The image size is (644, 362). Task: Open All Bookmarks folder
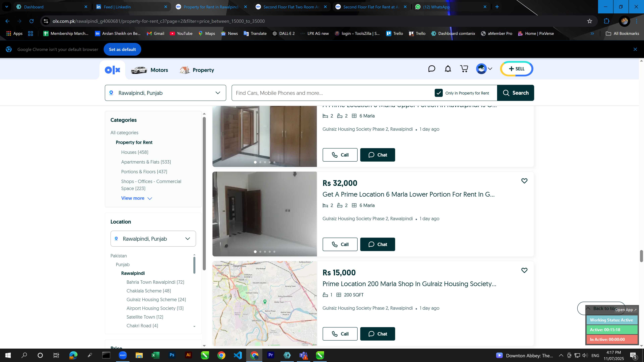pyautogui.click(x=622, y=34)
